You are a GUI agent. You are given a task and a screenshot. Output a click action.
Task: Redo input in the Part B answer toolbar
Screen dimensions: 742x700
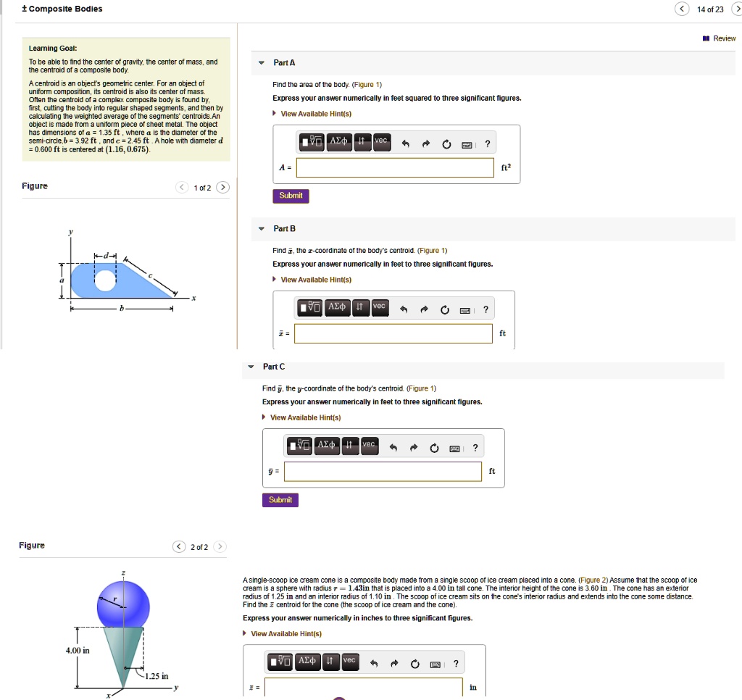(x=425, y=307)
